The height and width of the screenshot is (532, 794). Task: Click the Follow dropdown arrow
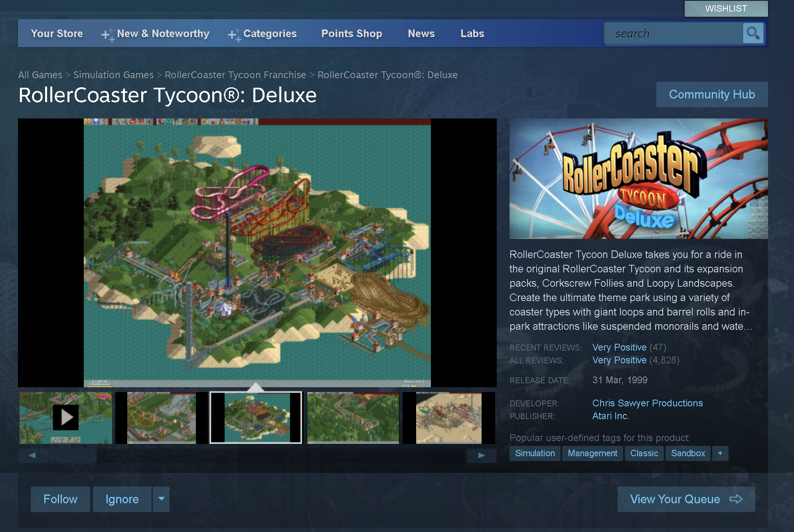coord(161,498)
